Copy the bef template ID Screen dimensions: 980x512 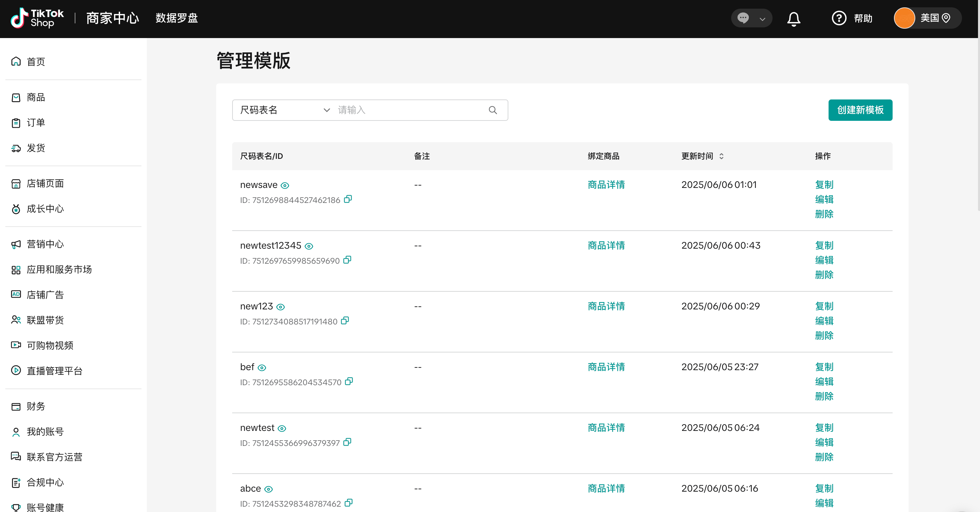349,381
